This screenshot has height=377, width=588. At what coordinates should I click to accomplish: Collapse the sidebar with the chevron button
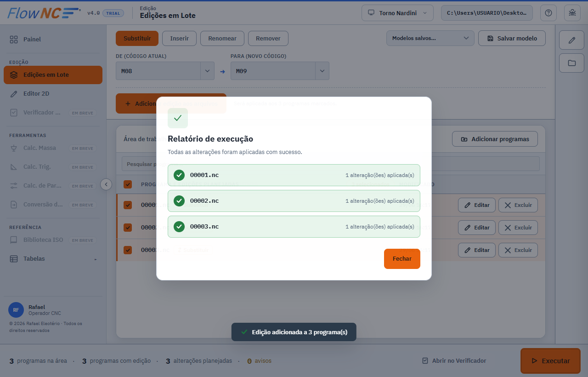click(x=106, y=184)
